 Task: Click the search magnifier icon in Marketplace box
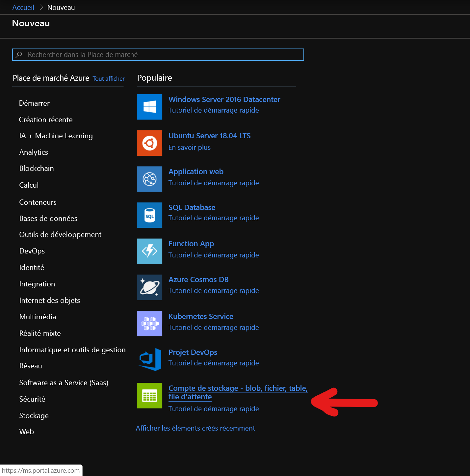pyautogui.click(x=19, y=55)
